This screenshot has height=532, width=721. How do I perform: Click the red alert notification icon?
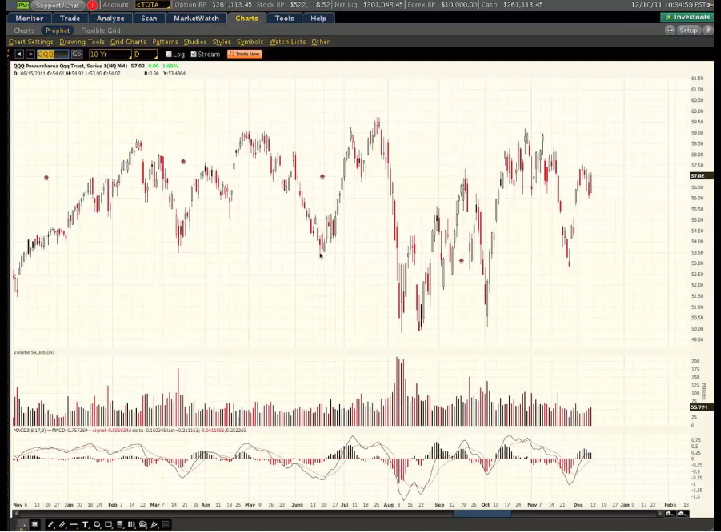92,5
